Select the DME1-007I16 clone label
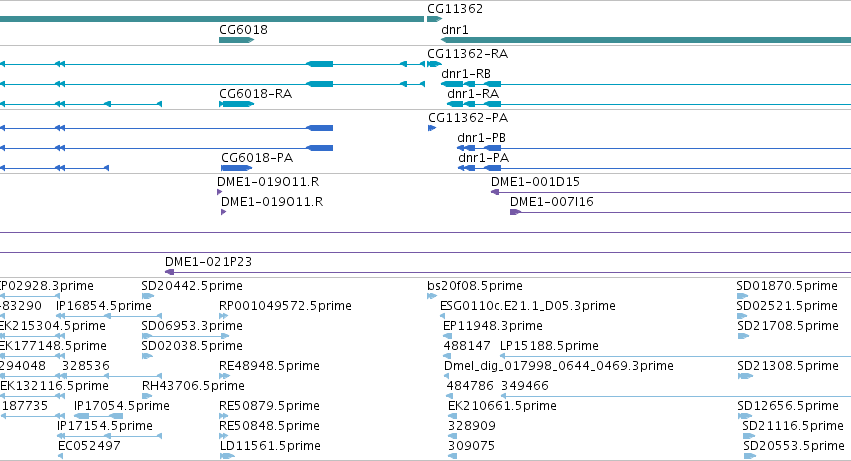Image resolution: width=851 pixels, height=461 pixels. point(552,201)
